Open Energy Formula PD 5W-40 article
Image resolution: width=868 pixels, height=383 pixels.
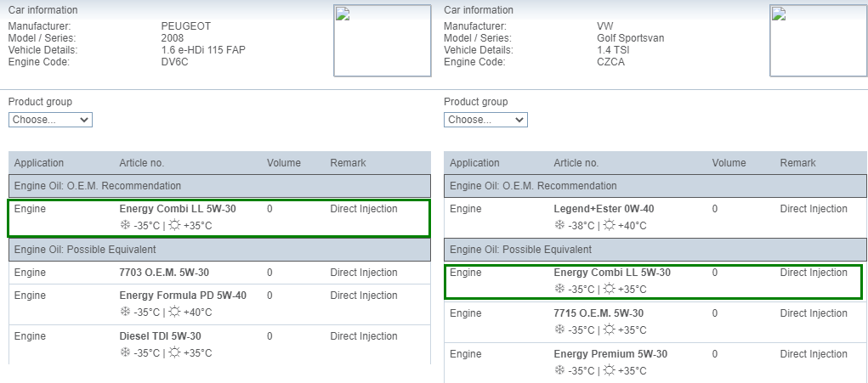184,296
